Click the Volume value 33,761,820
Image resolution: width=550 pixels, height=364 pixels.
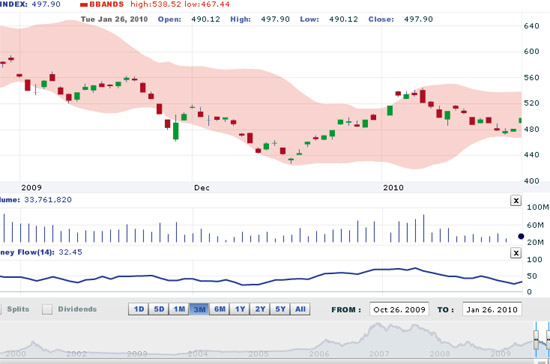(x=48, y=200)
